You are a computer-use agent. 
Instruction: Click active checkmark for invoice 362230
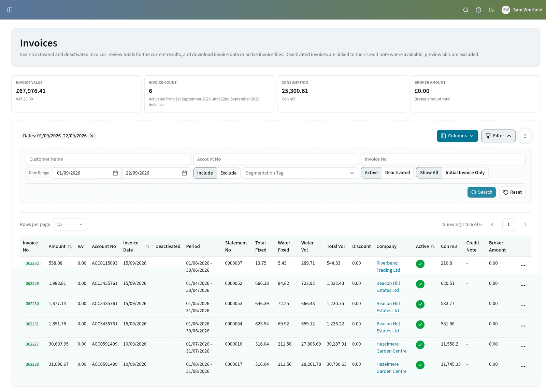(420, 304)
